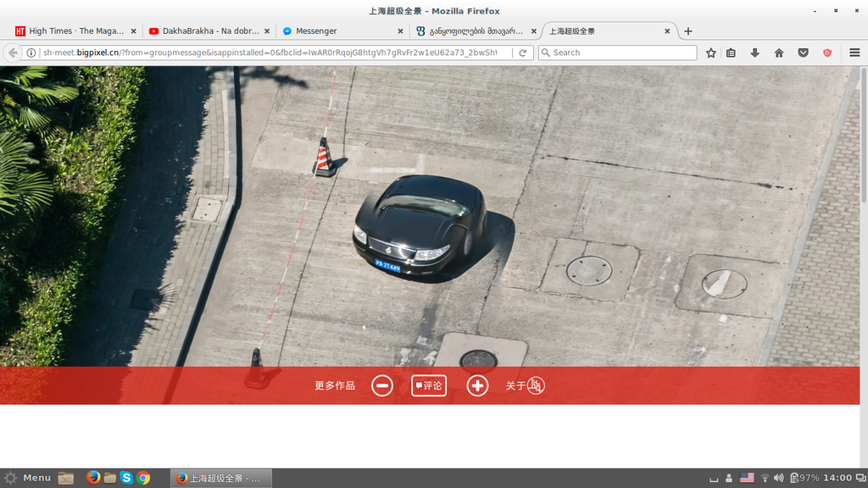Image resolution: width=868 pixels, height=488 pixels.
Task: Close the Messenger tab
Action: [x=401, y=31]
